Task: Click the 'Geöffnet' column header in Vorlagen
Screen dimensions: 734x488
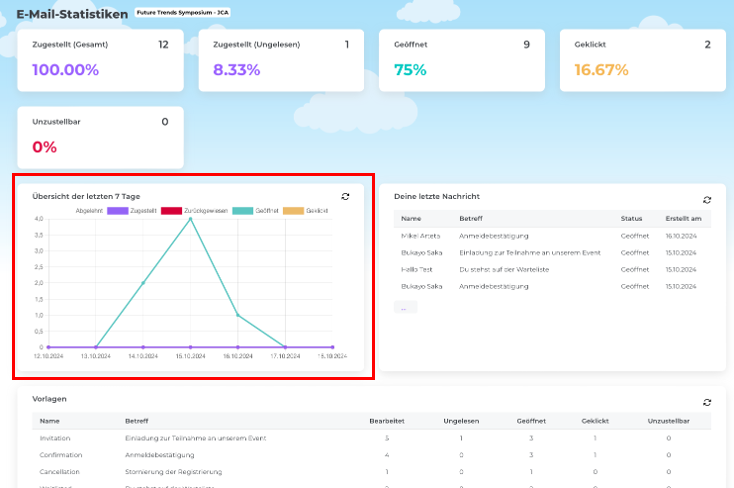Action: coord(531,421)
